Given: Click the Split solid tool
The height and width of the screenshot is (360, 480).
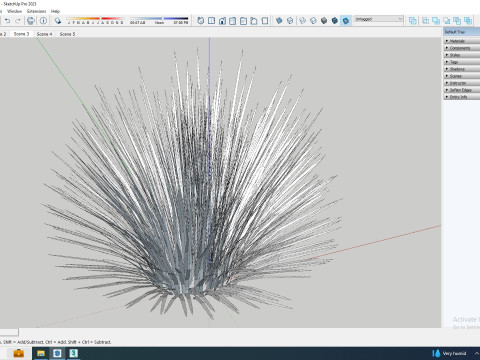Looking at the screenshot, I should point(468,21).
